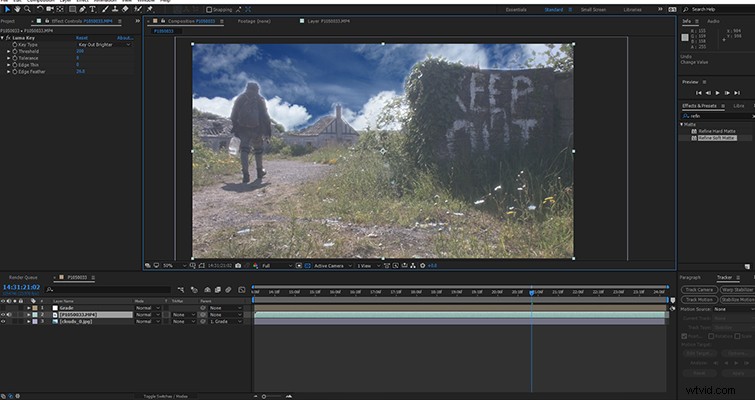755x400 pixels.
Task: Select the Pan Behind anchor point tool
Action: point(60,9)
